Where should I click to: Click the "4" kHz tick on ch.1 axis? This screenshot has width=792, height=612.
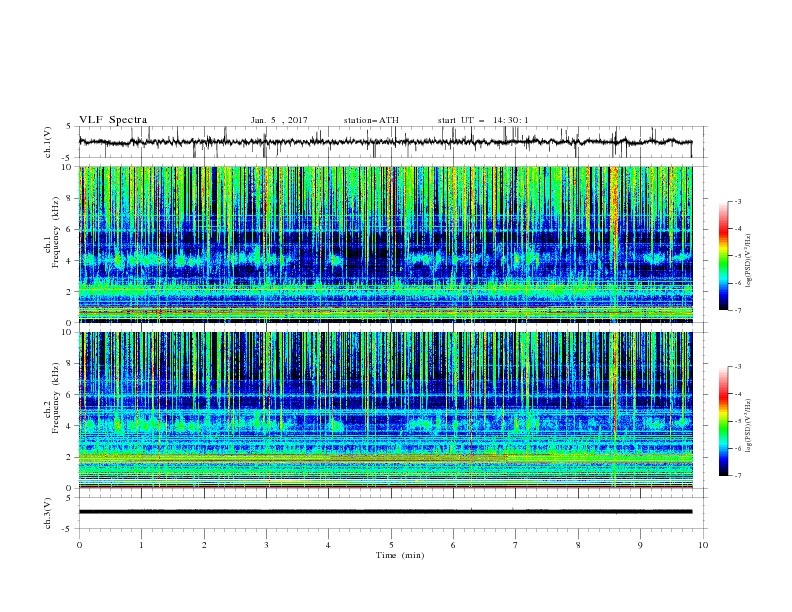[71, 261]
